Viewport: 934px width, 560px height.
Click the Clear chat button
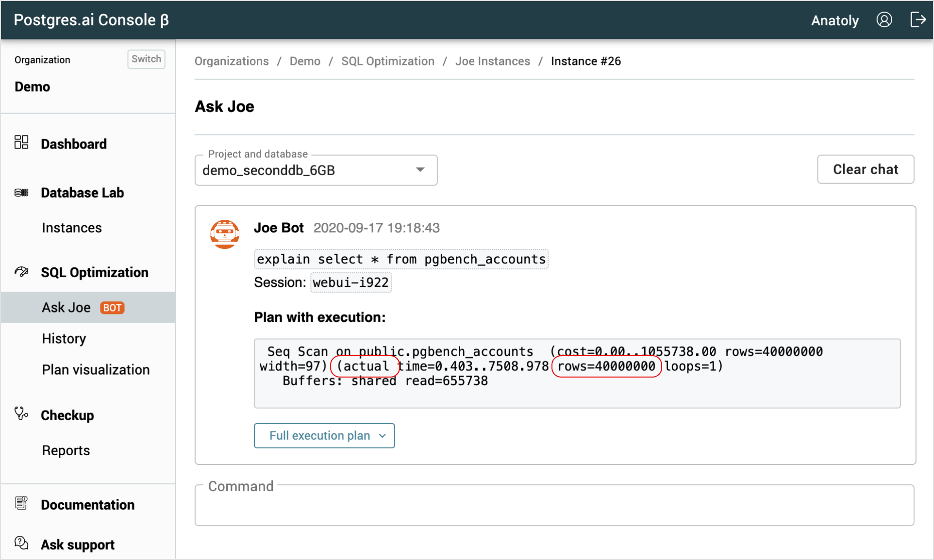pyautogui.click(x=866, y=169)
